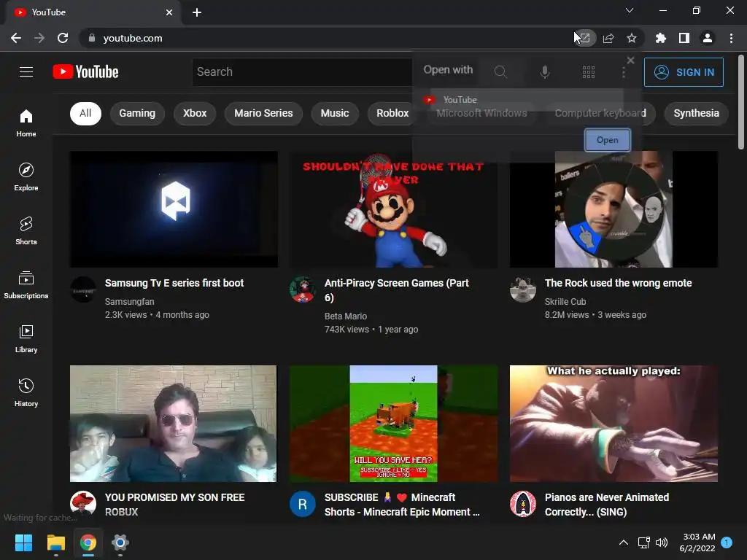Image resolution: width=747 pixels, height=560 pixels.
Task: Open Chrome three-dot menu
Action: (x=731, y=38)
